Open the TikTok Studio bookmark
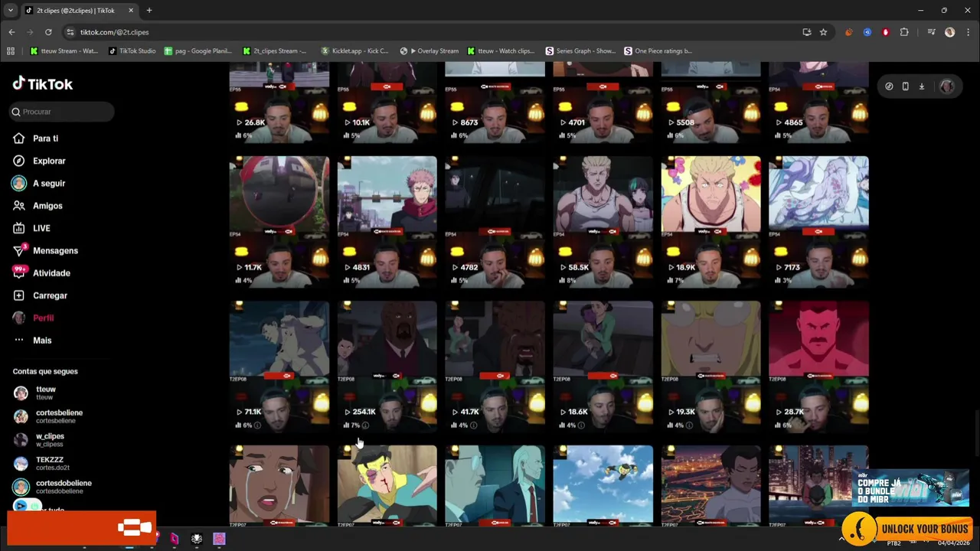Screen dimensions: 980x551 (x=132, y=51)
